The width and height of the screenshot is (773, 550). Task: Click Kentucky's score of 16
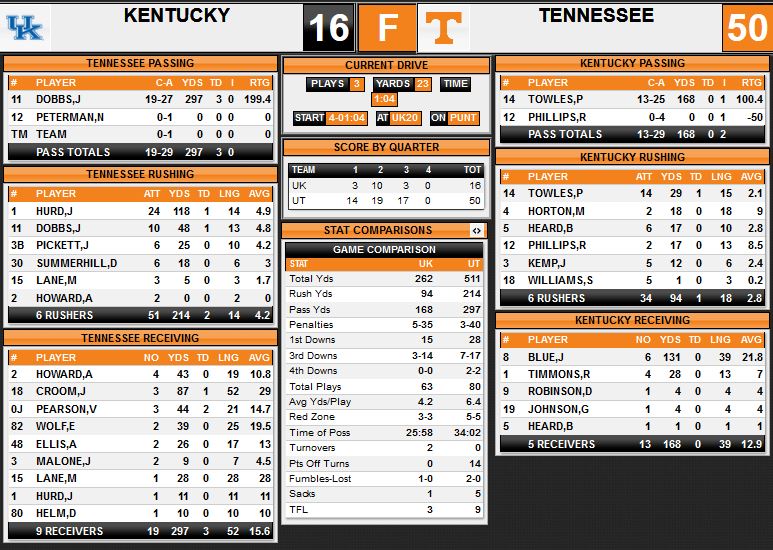coord(329,28)
